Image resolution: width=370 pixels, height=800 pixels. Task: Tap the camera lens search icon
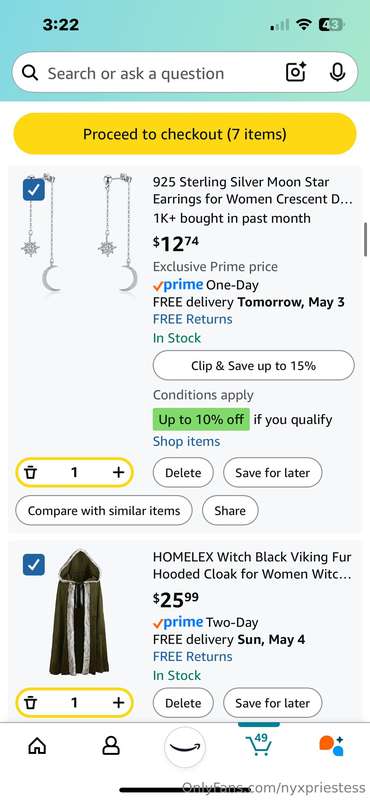tap(295, 73)
